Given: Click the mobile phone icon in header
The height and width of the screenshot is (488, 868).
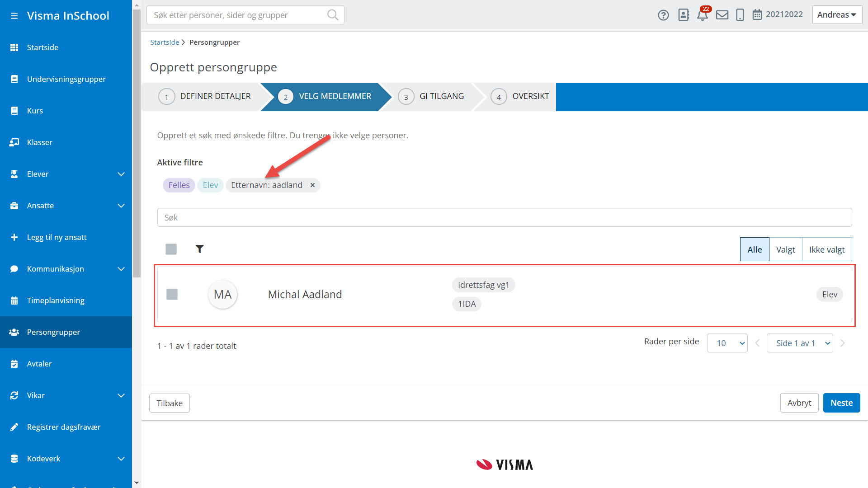Looking at the screenshot, I should click(x=740, y=15).
